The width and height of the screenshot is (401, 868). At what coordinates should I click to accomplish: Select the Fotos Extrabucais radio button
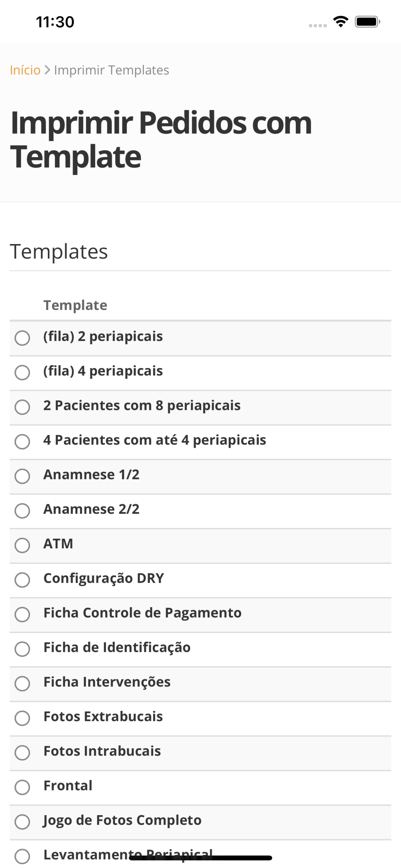pyautogui.click(x=22, y=718)
